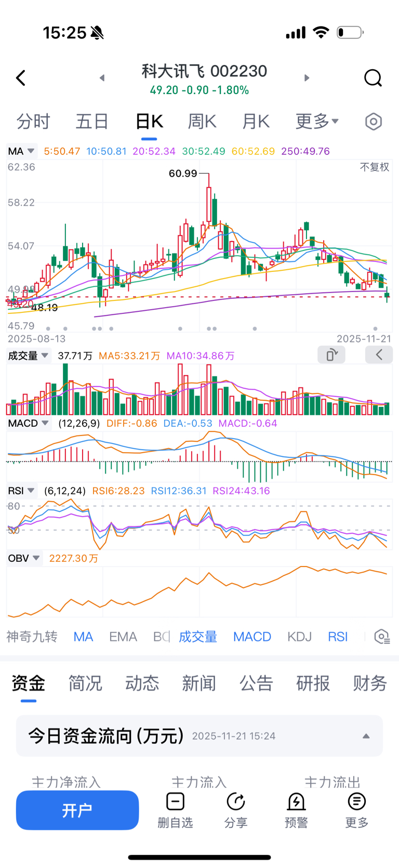Tap the 250:49.76 MA250 value

coord(305,151)
